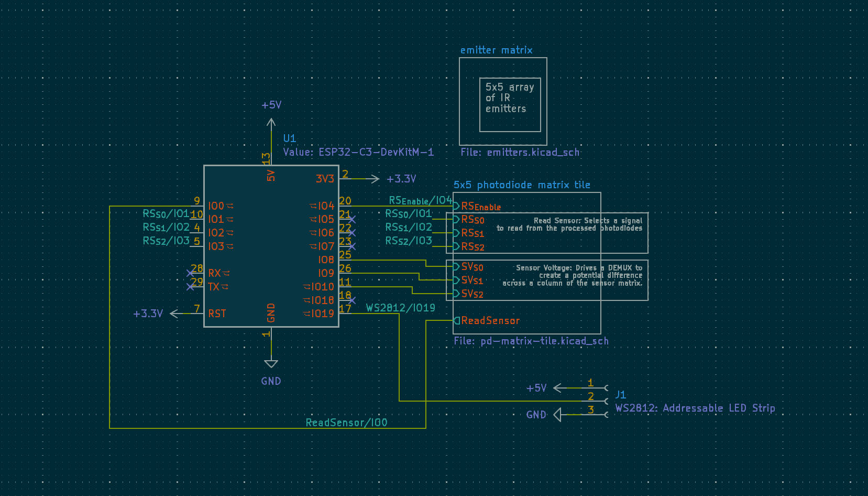Select the no-connect cross on the RX pin
The width and height of the screenshot is (868, 496).
191,273
